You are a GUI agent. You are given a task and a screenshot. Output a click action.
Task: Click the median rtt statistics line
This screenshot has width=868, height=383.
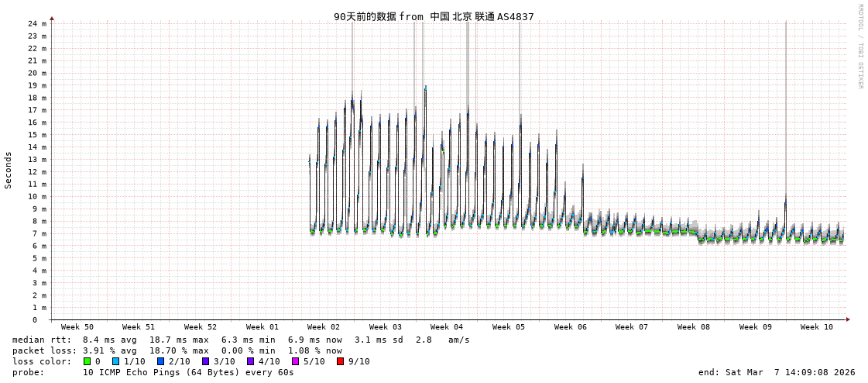point(240,340)
